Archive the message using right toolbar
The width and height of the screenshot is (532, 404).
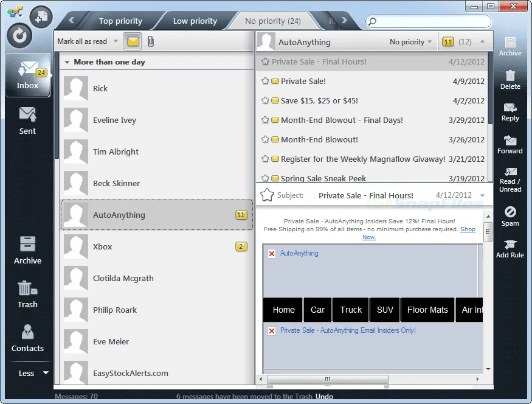pos(510,46)
